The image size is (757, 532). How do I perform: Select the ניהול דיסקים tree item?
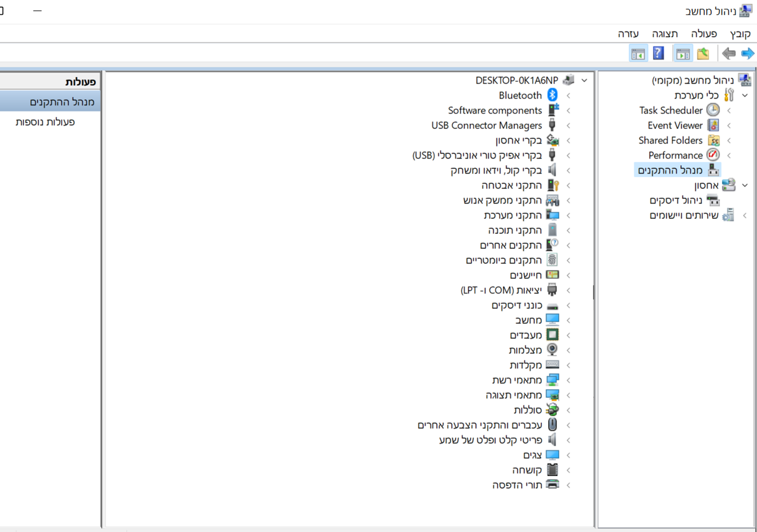coord(675,200)
